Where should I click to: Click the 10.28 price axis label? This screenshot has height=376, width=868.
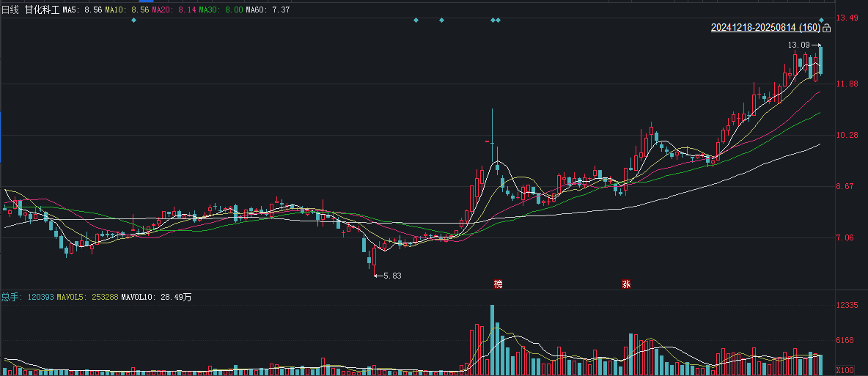click(847, 135)
